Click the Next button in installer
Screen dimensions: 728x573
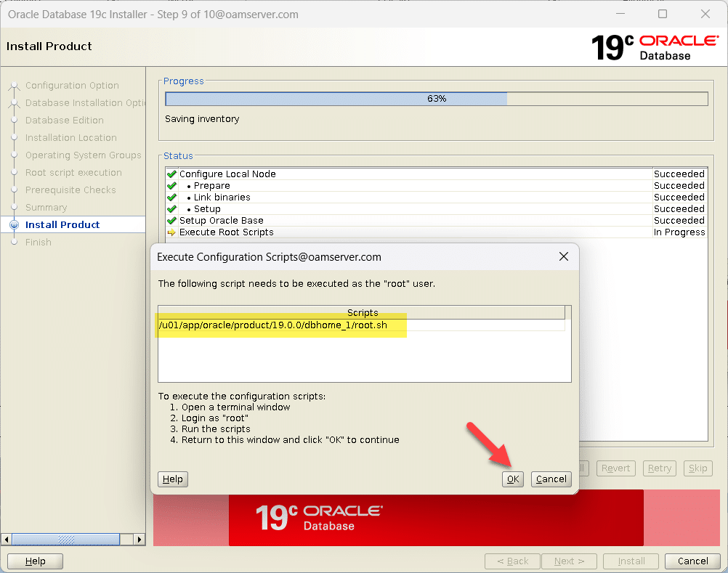[569, 561]
